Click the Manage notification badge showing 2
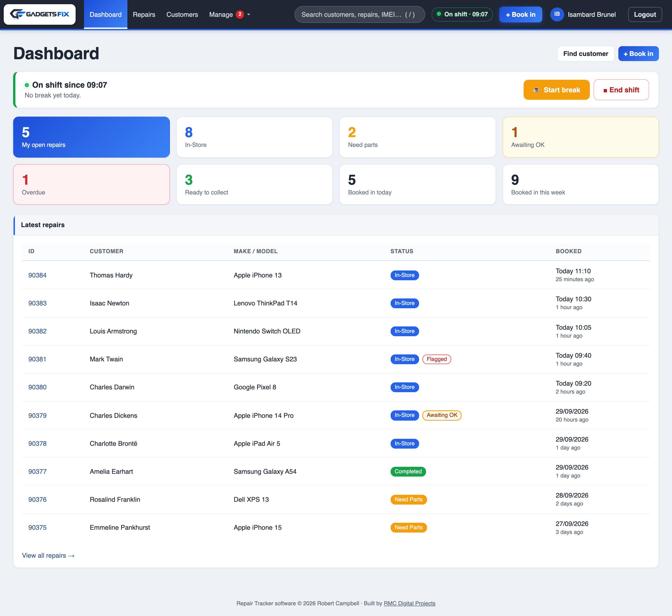The height and width of the screenshot is (616, 672). point(239,14)
